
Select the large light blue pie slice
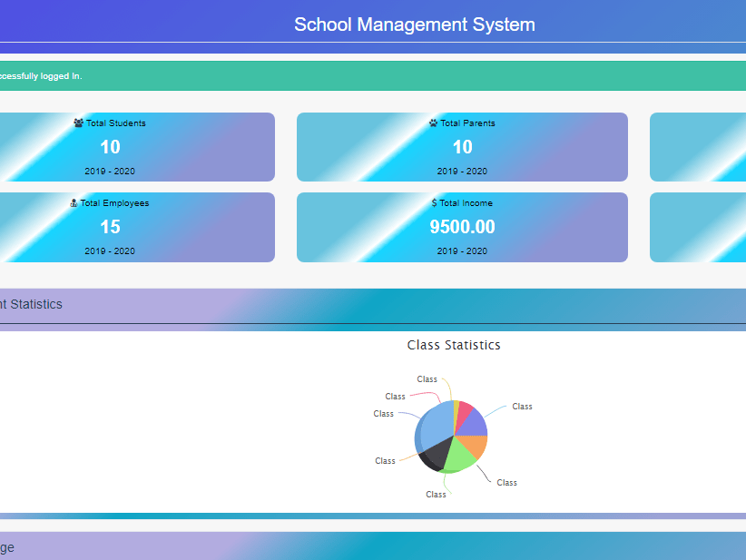coord(436,426)
